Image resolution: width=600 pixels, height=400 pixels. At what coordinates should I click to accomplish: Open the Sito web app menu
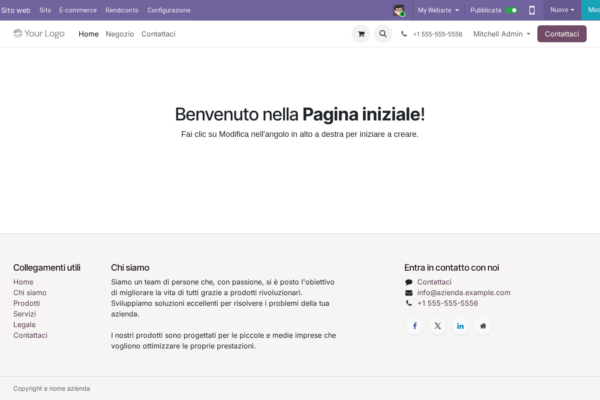[x=15, y=10]
